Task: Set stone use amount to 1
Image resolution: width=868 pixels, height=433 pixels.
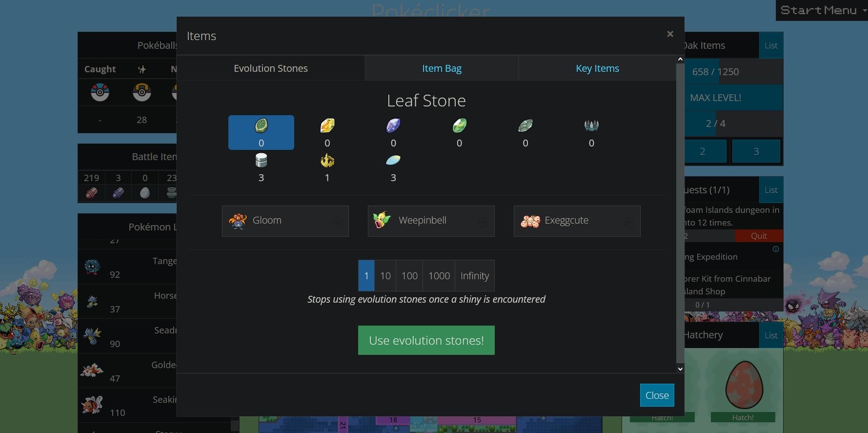Action: pyautogui.click(x=366, y=276)
